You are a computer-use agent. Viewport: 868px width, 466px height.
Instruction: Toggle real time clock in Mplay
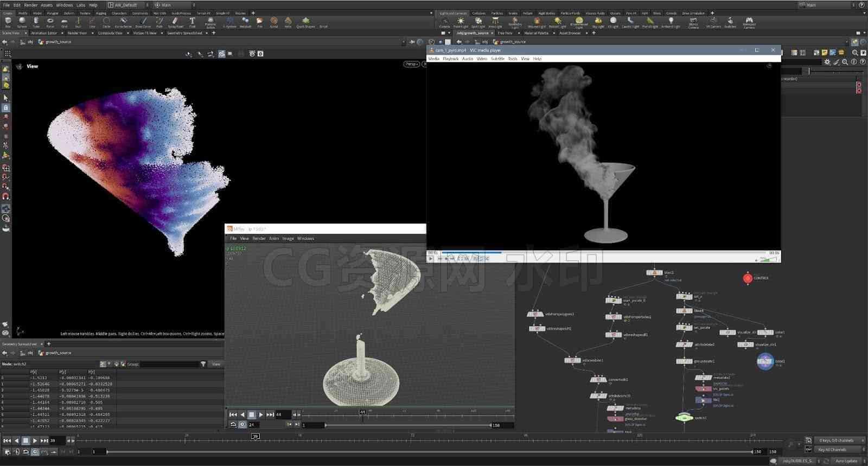click(242, 424)
